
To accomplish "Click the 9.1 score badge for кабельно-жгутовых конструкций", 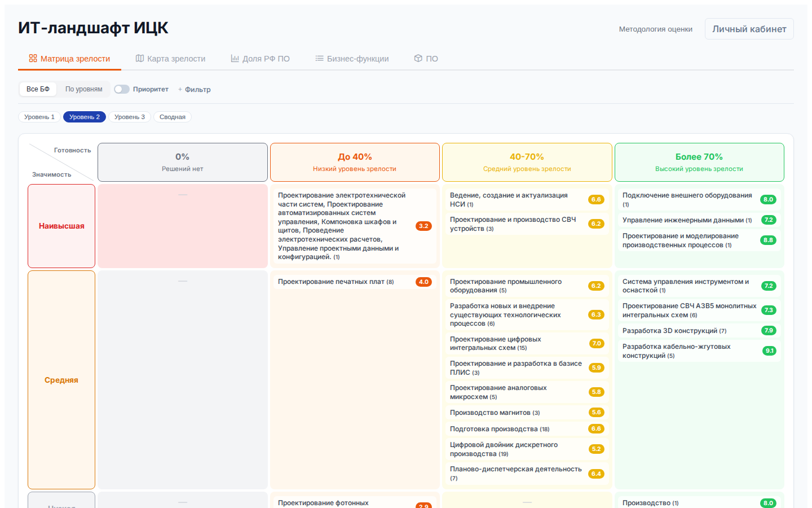I will click(x=769, y=351).
